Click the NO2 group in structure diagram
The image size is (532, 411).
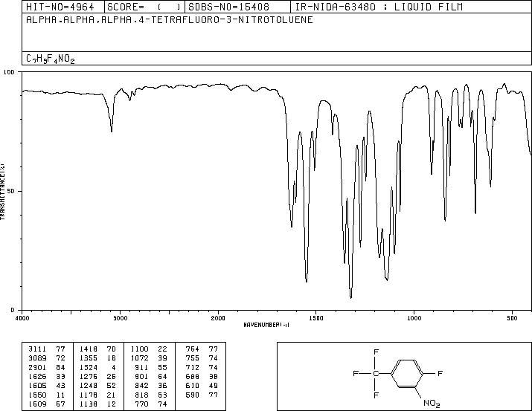(432, 404)
